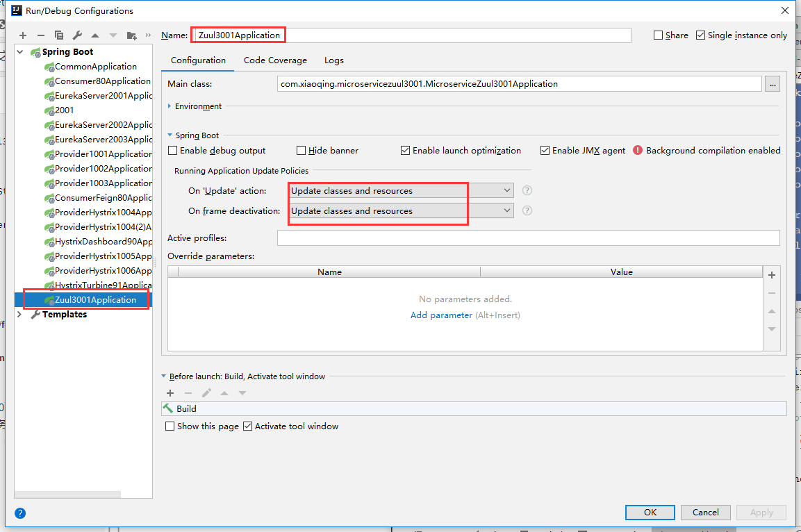Screen dimensions: 801x532
Task: Click Background compilation warning icon
Action: coord(638,150)
